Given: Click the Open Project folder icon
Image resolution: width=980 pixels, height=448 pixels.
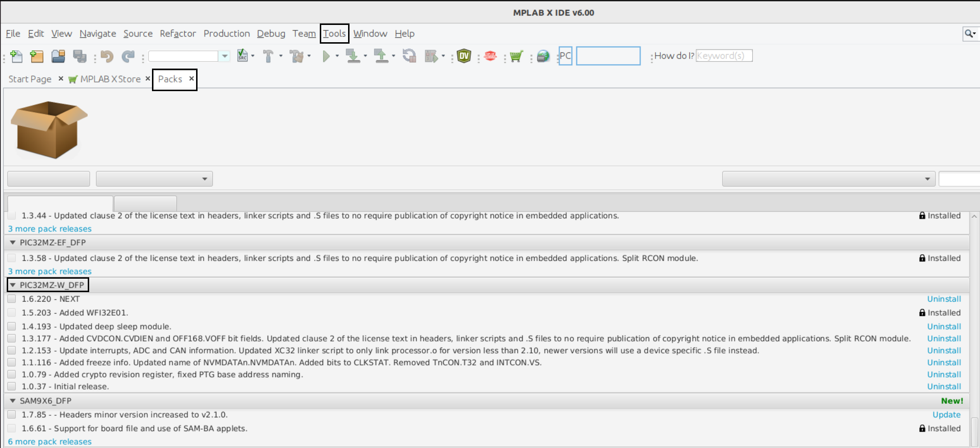Looking at the screenshot, I should [58, 56].
